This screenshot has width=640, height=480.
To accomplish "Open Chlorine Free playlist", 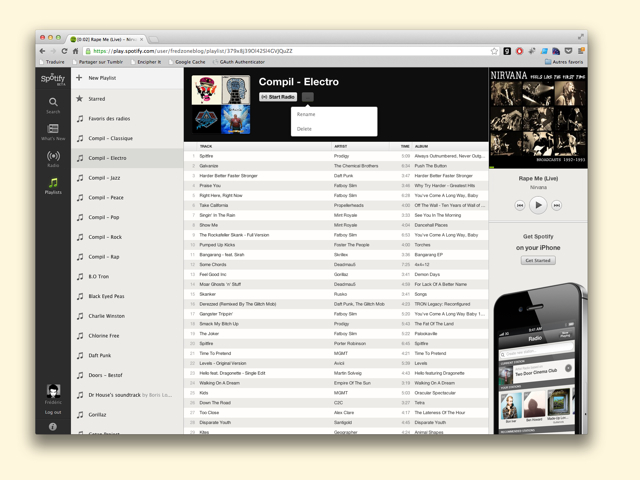I will point(127,336).
